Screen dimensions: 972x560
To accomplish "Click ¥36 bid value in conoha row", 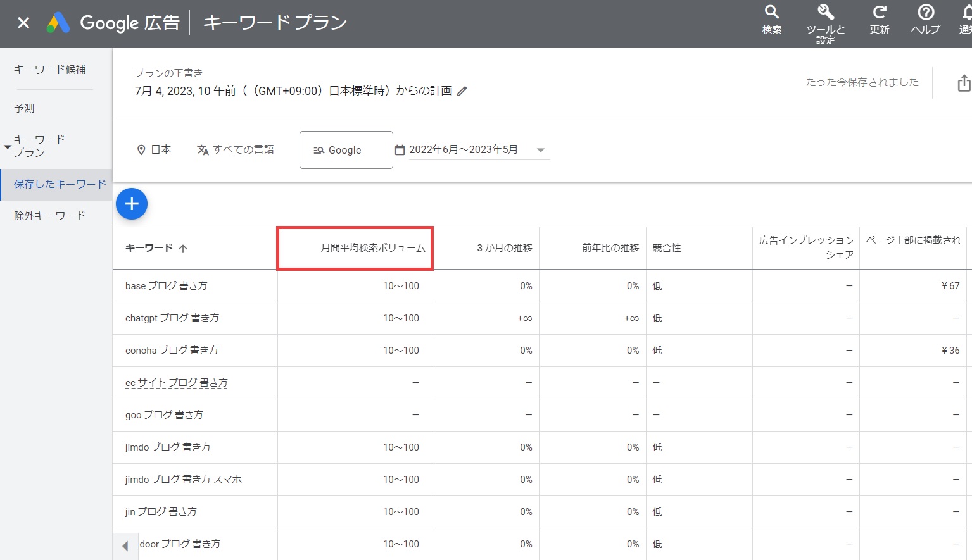I will [x=950, y=351].
